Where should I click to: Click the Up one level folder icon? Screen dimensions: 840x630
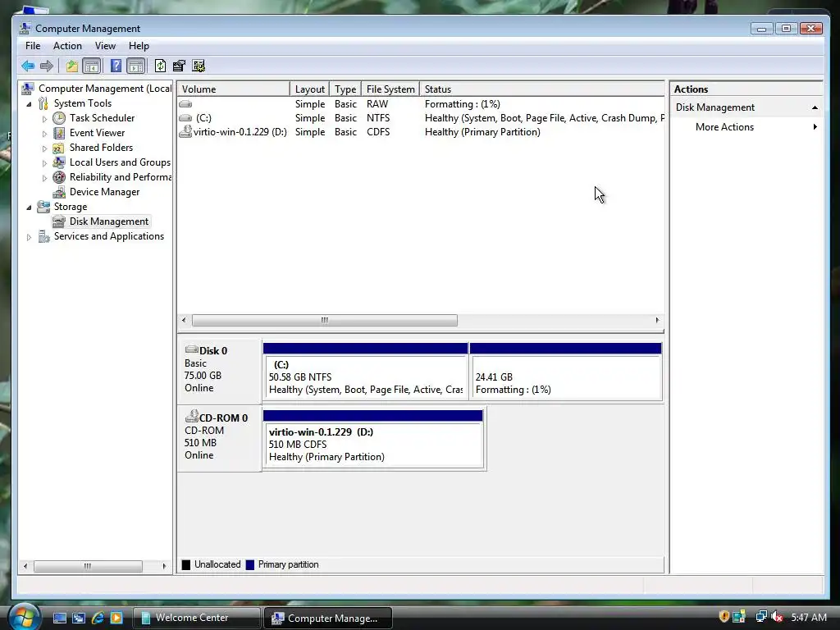[x=72, y=66]
